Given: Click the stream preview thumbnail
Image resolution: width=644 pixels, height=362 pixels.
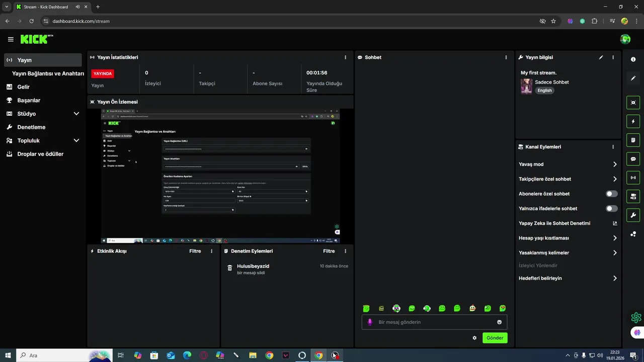Looking at the screenshot, I should click(220, 176).
